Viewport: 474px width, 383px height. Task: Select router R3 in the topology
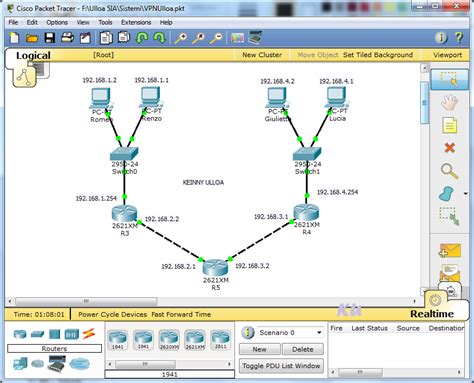pyautogui.click(x=124, y=214)
